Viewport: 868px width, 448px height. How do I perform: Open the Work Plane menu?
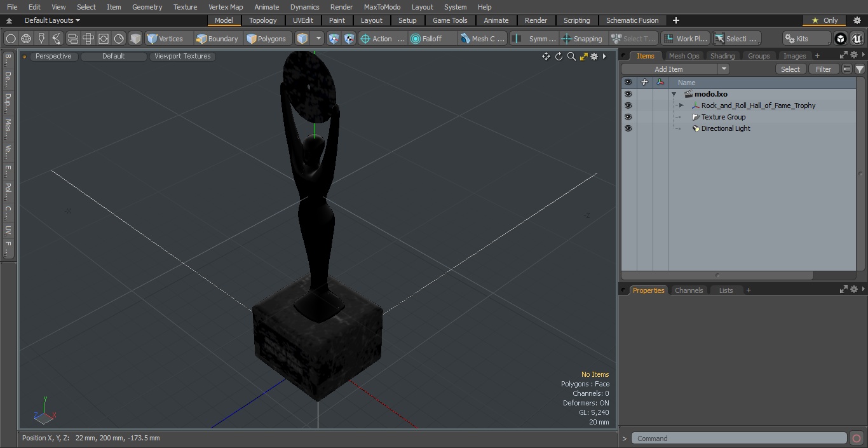(685, 39)
